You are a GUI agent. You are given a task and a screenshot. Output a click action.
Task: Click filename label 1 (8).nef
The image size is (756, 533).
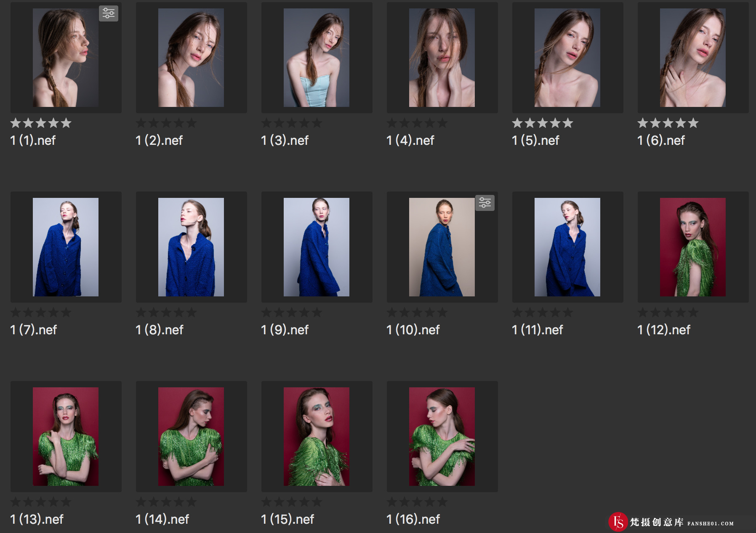[160, 330]
